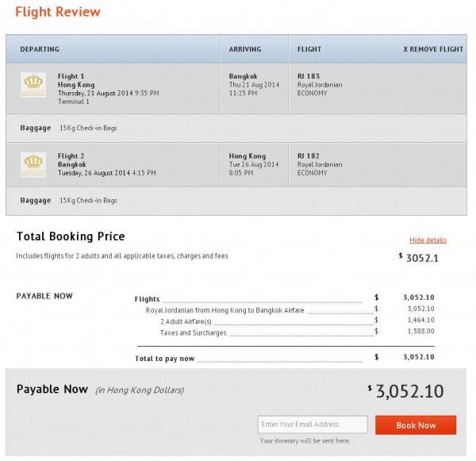This screenshot has width=476, height=461.
Task: Click the Arriving column header
Action: 245,49
